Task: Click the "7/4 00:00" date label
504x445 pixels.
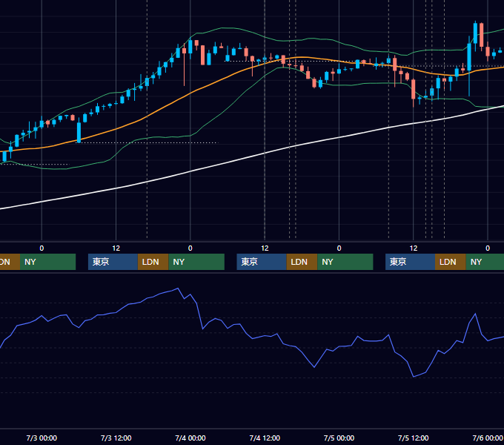Action: (190, 438)
